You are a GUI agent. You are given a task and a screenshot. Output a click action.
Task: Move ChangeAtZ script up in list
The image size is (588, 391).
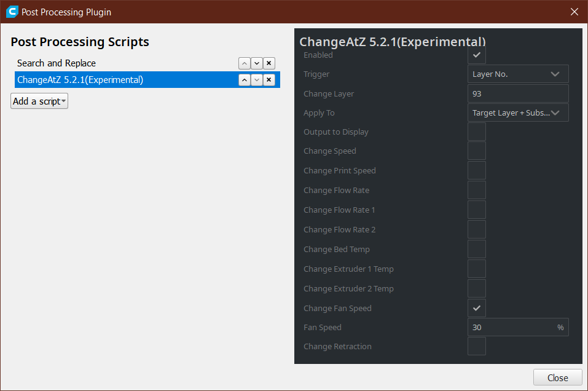point(245,80)
